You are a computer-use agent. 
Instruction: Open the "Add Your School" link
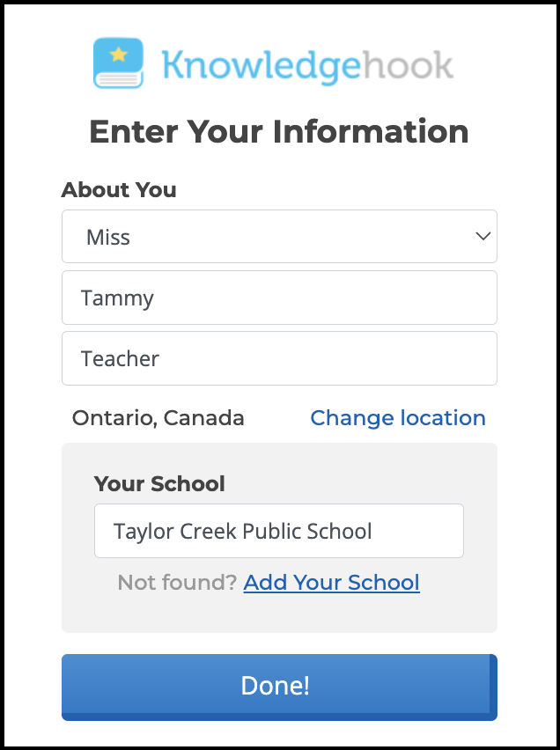coord(331,583)
